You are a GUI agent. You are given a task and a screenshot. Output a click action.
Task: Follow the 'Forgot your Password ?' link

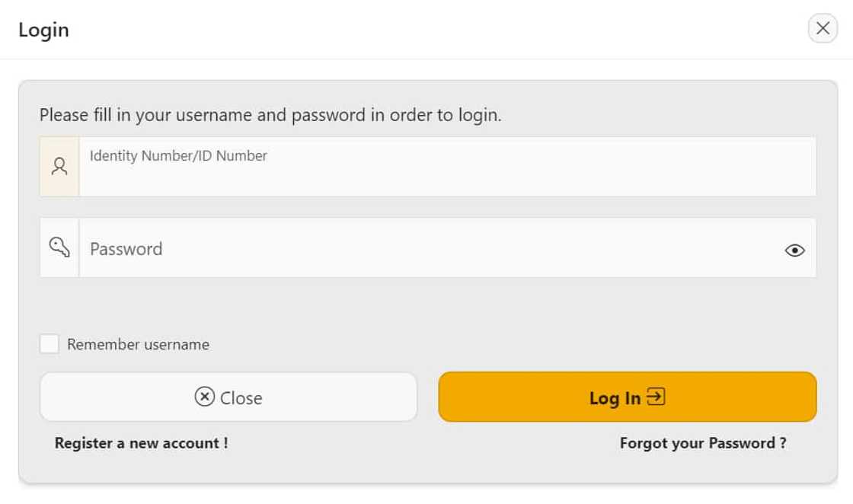703,443
